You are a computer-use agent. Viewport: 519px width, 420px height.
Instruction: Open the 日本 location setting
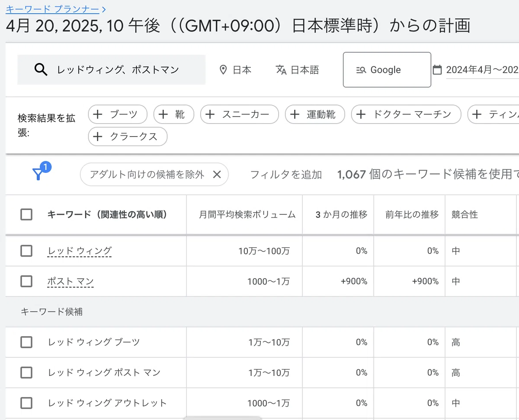pyautogui.click(x=235, y=70)
